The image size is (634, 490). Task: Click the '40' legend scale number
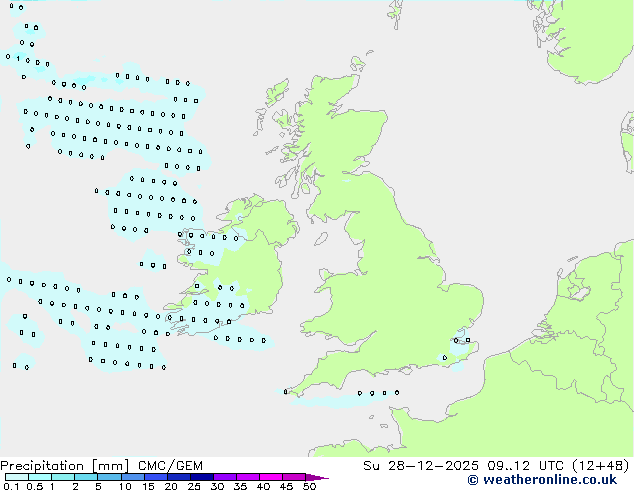[263, 486]
